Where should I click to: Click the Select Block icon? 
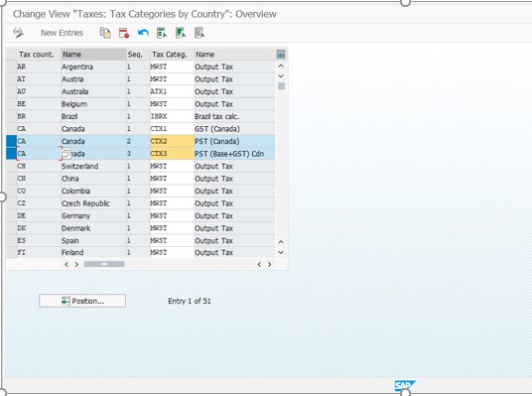181,33
